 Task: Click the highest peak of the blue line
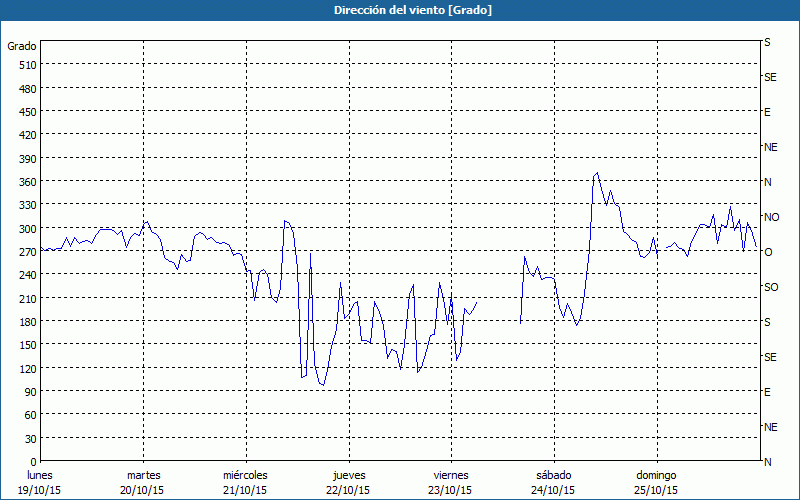[x=597, y=173]
